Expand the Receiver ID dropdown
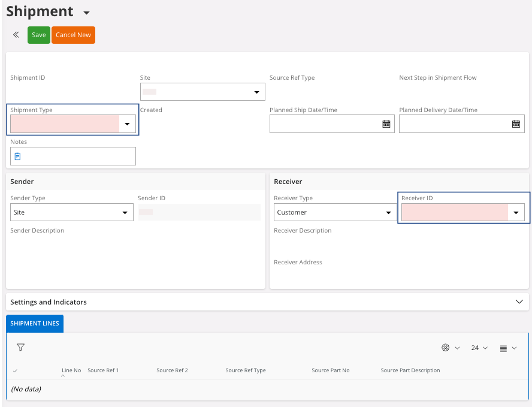 [x=516, y=213]
